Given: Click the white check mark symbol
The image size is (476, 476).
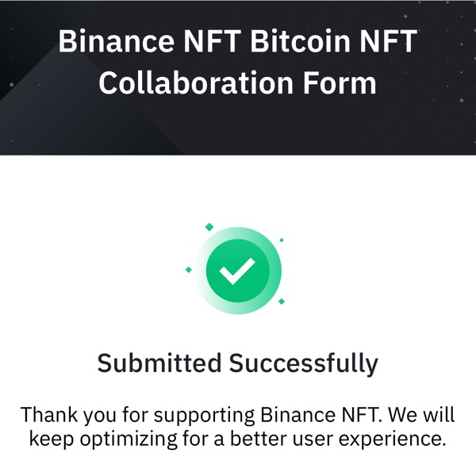Looking at the screenshot, I should coord(237,271).
